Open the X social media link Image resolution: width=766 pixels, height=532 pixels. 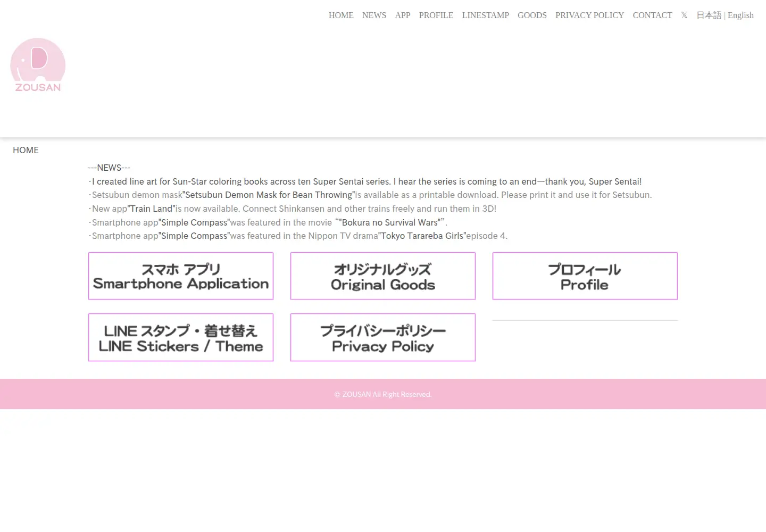(684, 15)
